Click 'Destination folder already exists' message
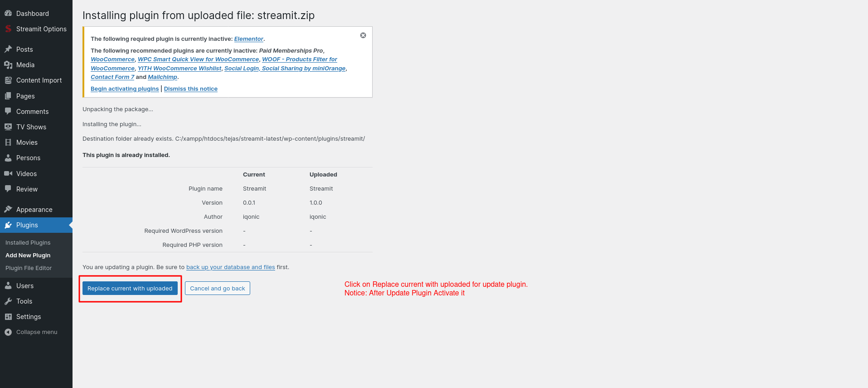 (x=223, y=139)
